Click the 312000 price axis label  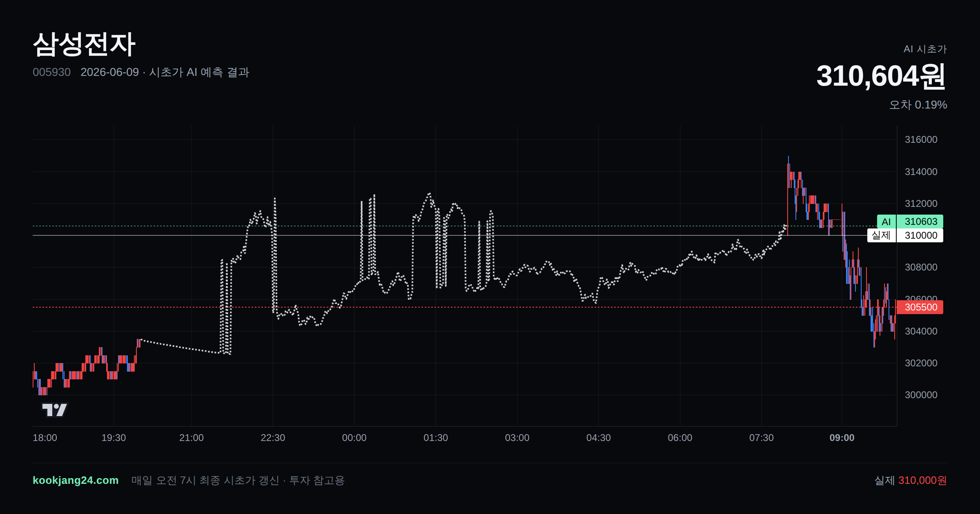(921, 204)
